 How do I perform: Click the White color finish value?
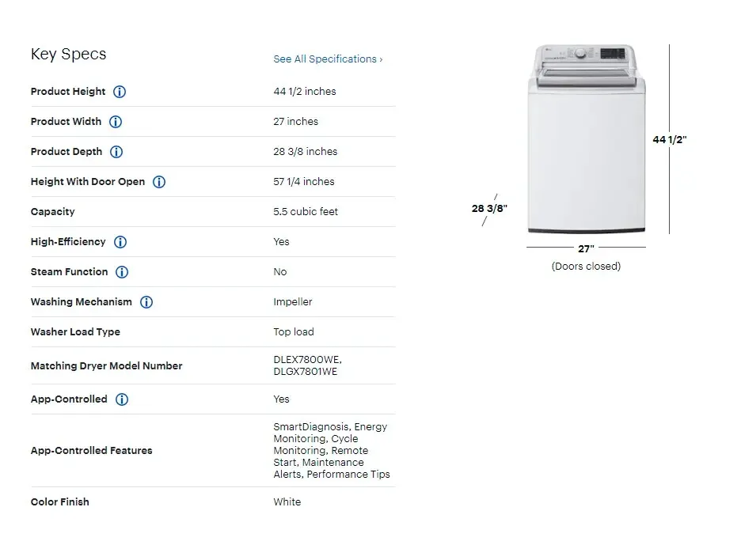(x=287, y=502)
